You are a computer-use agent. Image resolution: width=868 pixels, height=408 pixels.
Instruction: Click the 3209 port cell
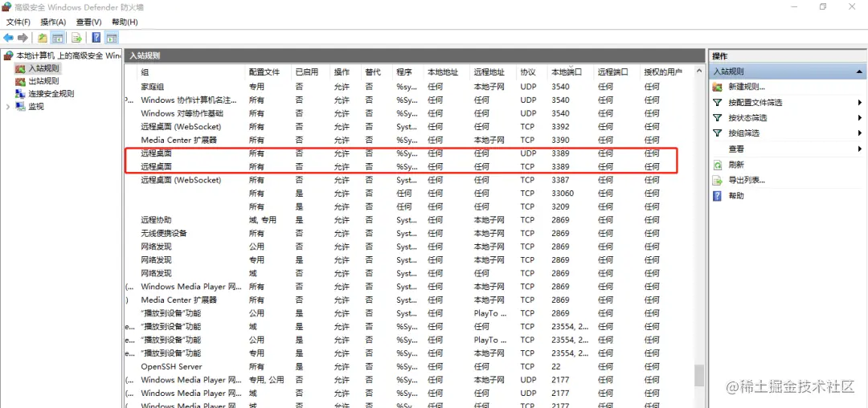560,206
